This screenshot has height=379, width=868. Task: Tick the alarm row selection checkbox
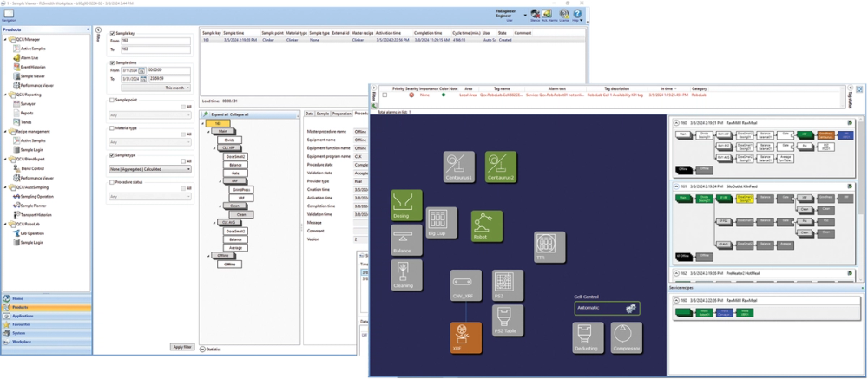pos(385,95)
